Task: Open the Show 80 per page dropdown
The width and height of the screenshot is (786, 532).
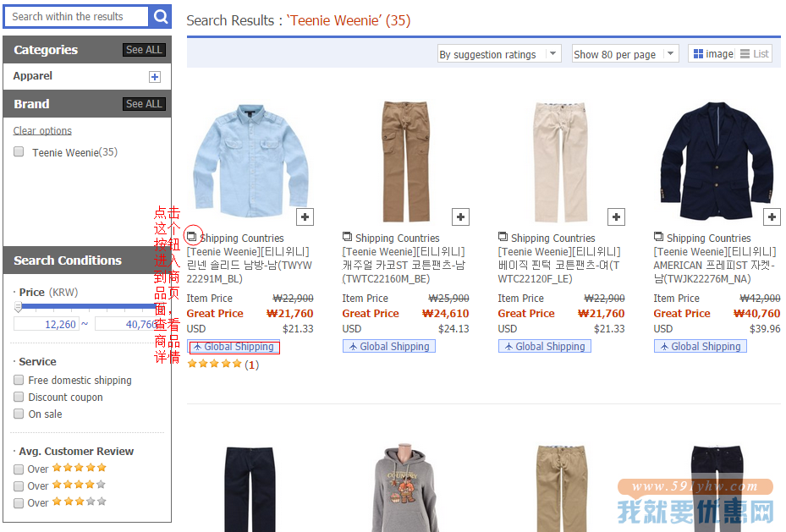Action: point(625,53)
